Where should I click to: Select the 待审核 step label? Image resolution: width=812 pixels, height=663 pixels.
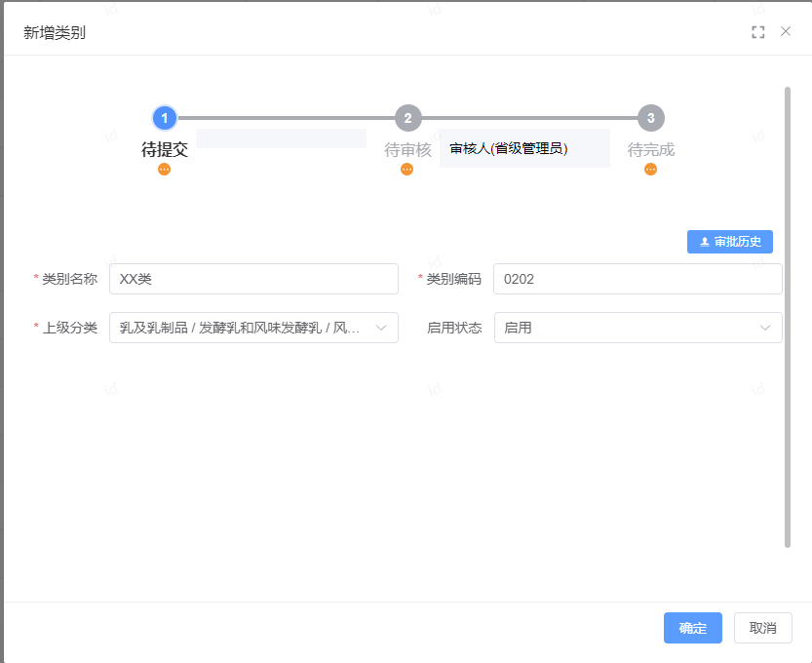pos(407,150)
